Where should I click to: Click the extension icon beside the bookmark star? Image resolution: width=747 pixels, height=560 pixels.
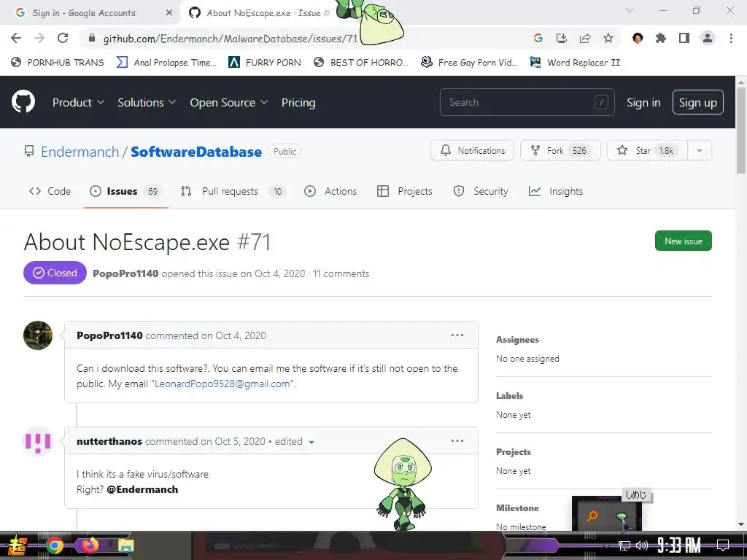638,38
